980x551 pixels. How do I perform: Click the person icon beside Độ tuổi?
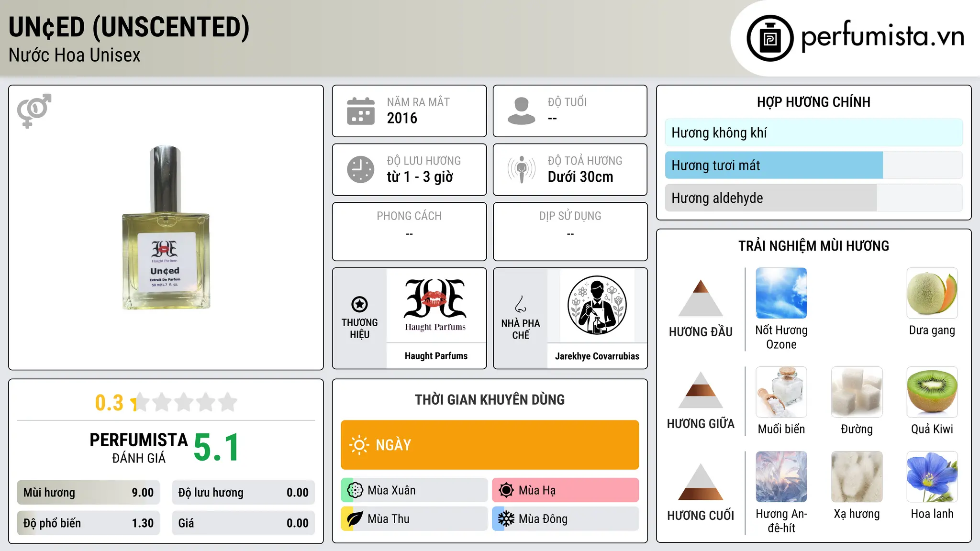(x=522, y=111)
